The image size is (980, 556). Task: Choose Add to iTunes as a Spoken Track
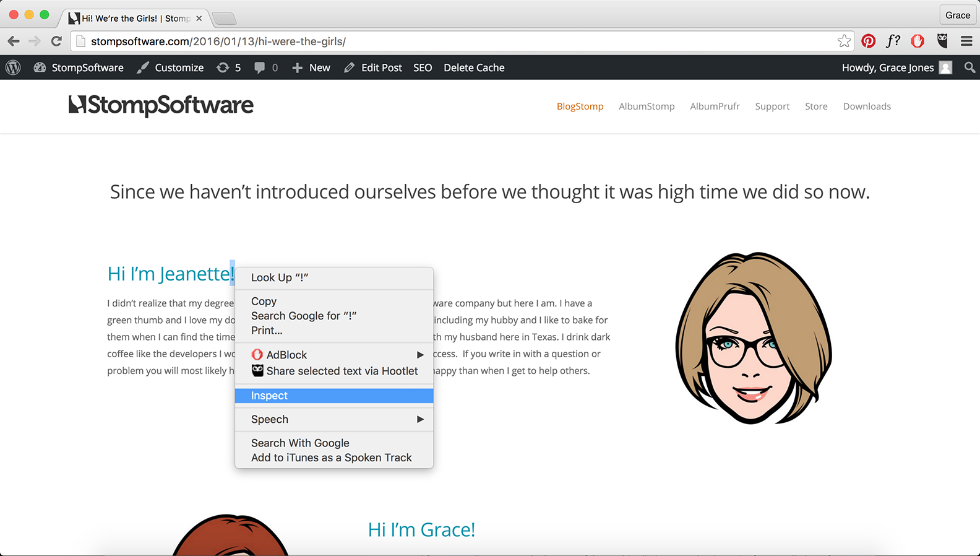[x=334, y=458]
